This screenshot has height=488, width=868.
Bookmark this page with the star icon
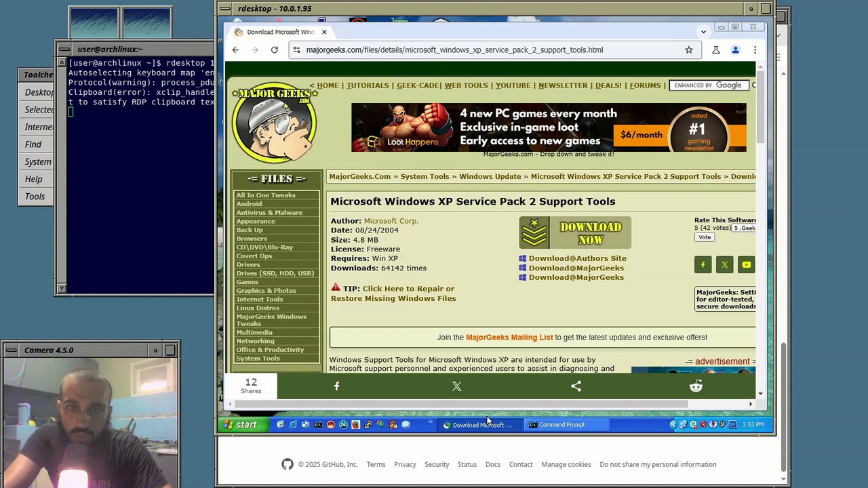click(689, 49)
